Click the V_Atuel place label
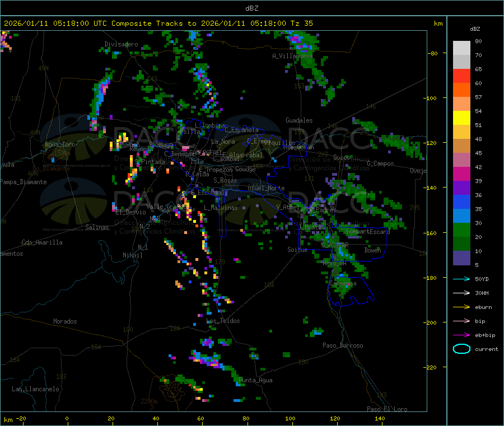The height and width of the screenshot is (426, 504). (288, 207)
